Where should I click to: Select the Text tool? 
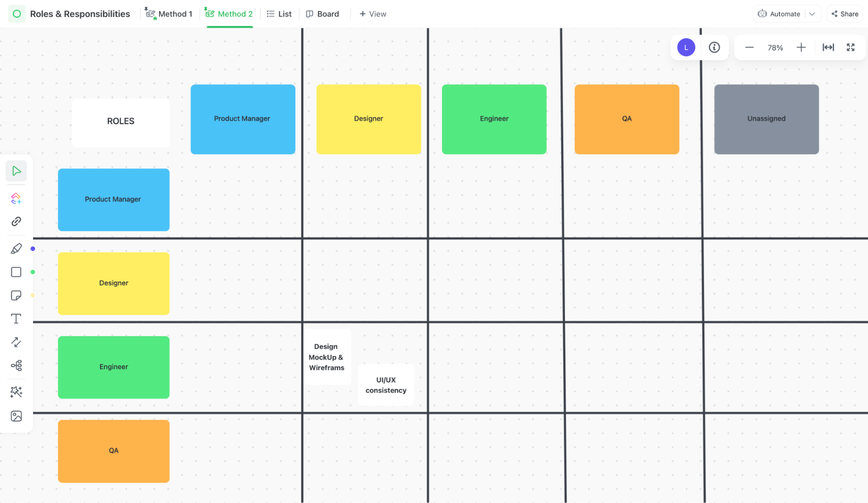click(16, 319)
